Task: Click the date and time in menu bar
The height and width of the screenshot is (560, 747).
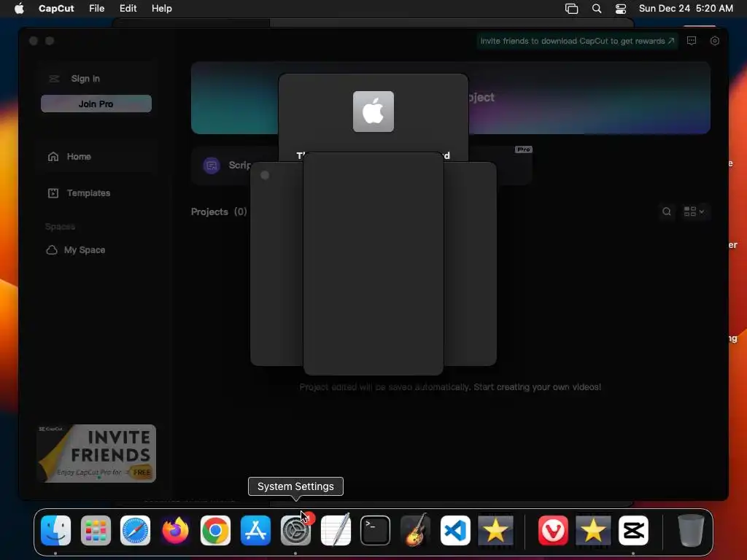Action: [x=686, y=8]
